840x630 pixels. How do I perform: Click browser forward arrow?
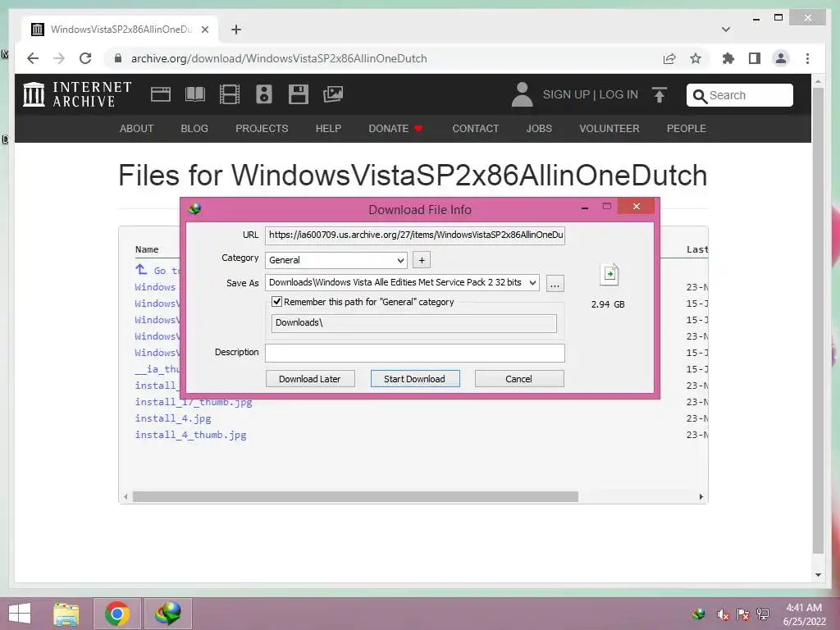59,58
